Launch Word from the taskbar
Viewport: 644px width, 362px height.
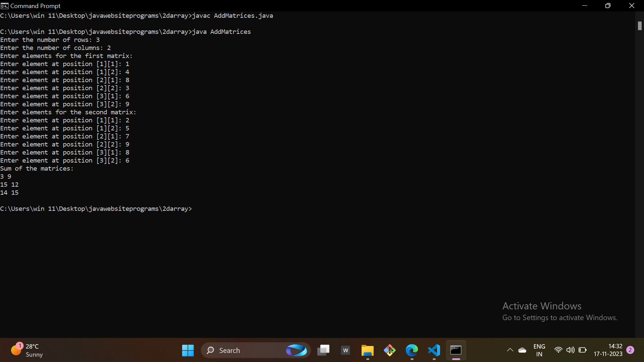coord(345,350)
